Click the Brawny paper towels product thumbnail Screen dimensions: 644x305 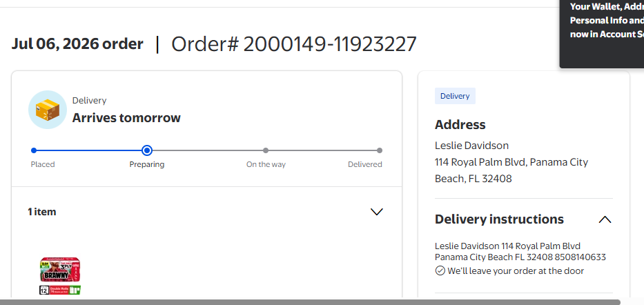(60, 269)
